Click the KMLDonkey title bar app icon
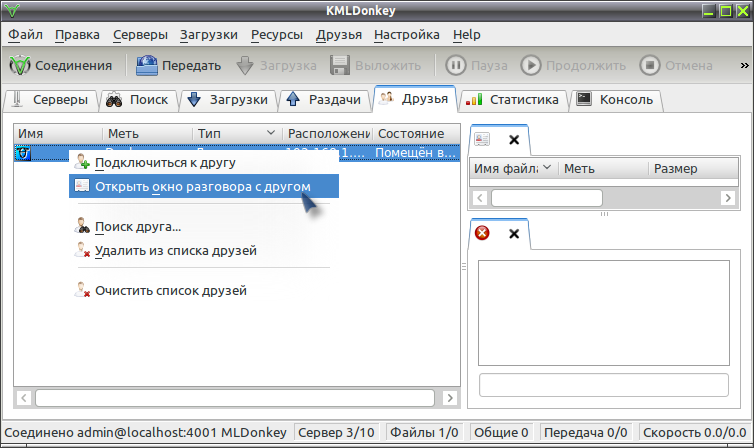Screen dimensions: 754x448 point(12,10)
